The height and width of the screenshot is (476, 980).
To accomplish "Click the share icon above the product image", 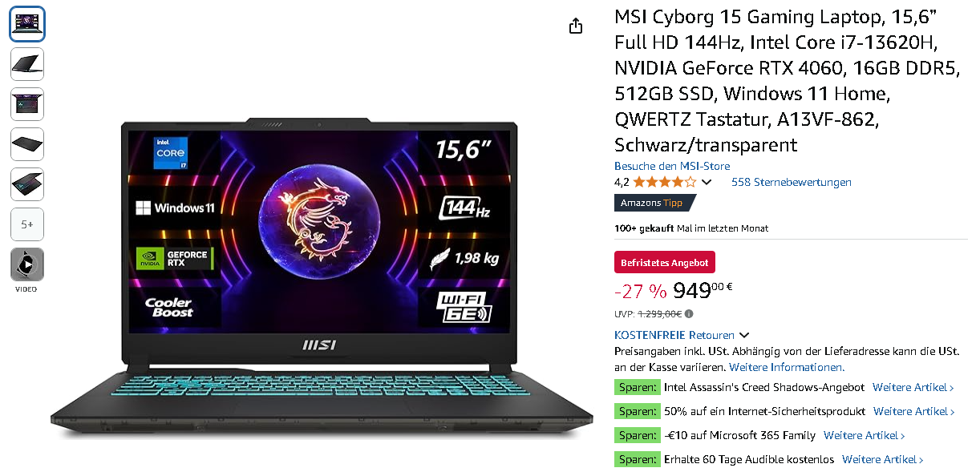I will point(575,26).
